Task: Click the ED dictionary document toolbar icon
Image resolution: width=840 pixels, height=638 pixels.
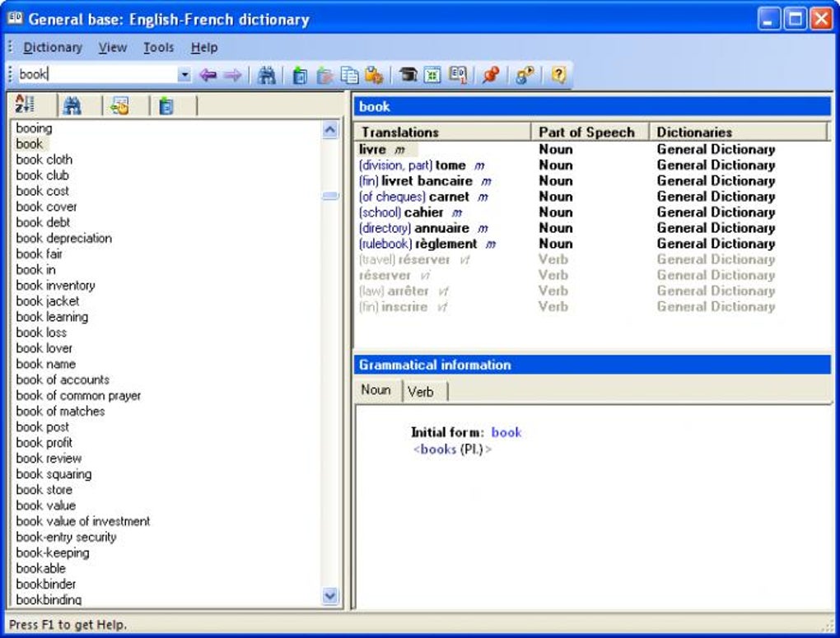Action: [458, 76]
